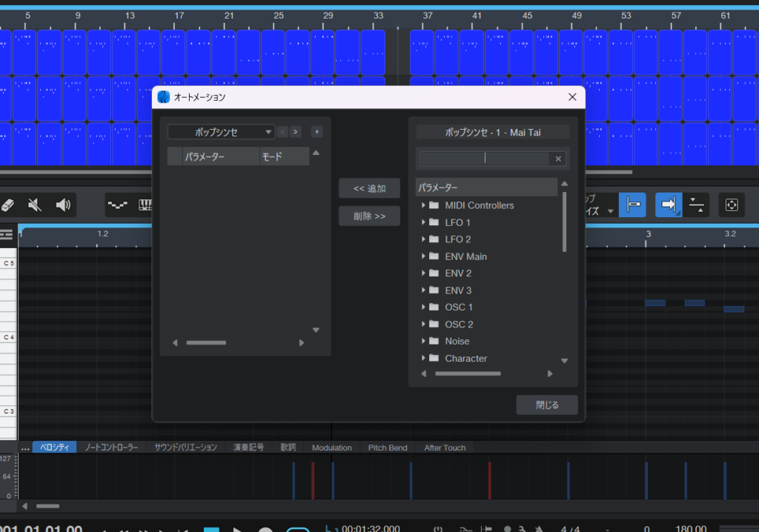The height and width of the screenshot is (532, 759).
Task: Open the snap quantize dropdown arrow
Action: [611, 211]
